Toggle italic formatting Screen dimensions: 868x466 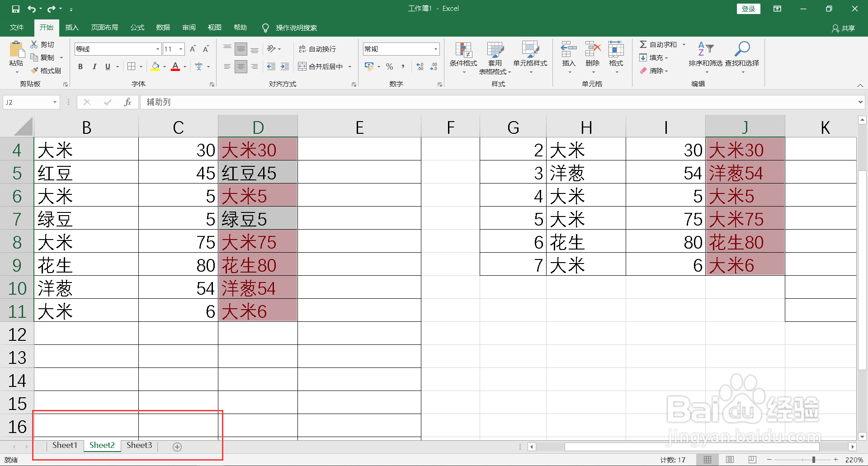tap(94, 66)
